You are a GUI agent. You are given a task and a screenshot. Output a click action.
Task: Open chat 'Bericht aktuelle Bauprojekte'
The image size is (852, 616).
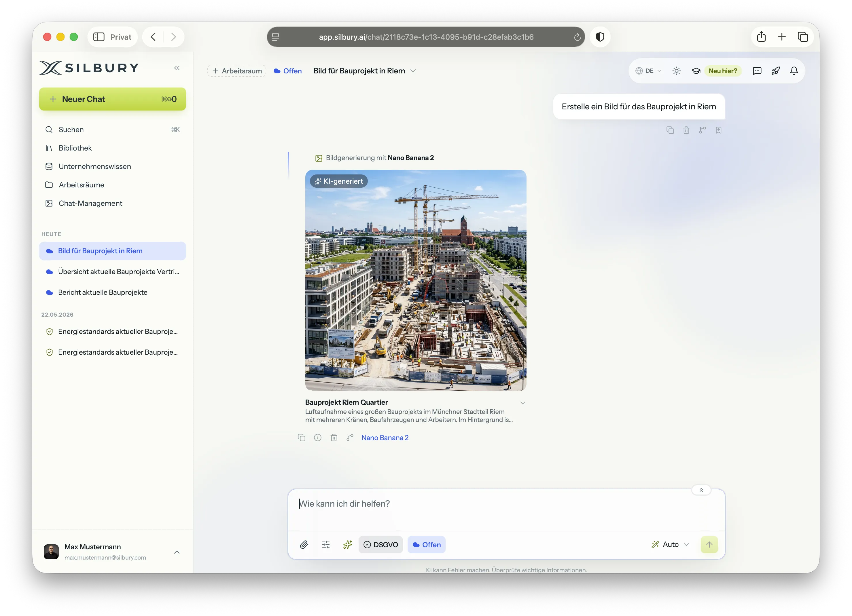(x=112, y=292)
